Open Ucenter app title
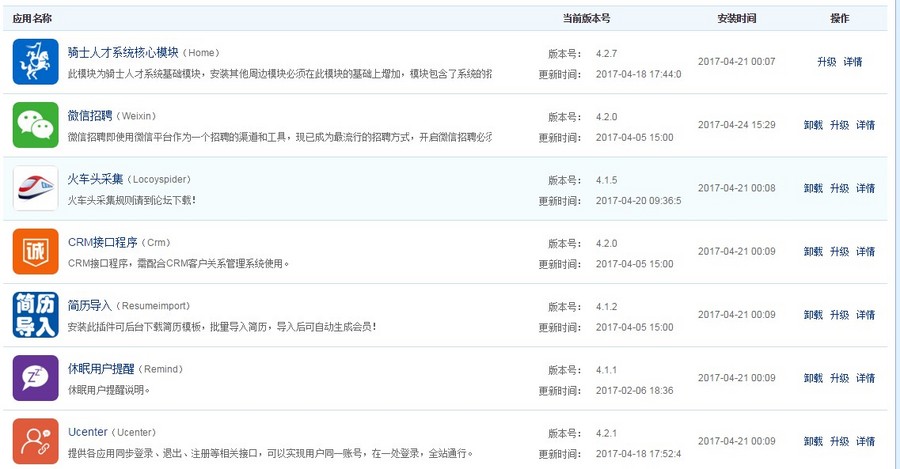 click(x=88, y=432)
